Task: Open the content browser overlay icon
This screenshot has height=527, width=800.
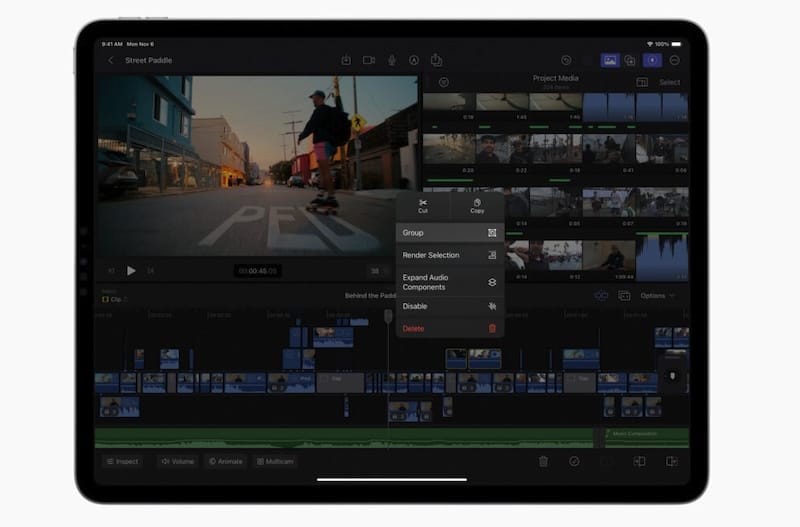Action: click(x=630, y=60)
